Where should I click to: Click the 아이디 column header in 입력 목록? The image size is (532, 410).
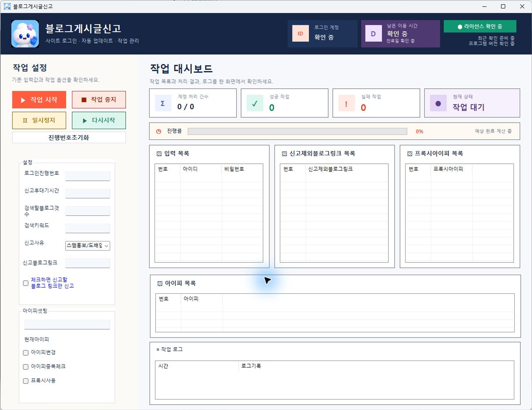pyautogui.click(x=201, y=169)
